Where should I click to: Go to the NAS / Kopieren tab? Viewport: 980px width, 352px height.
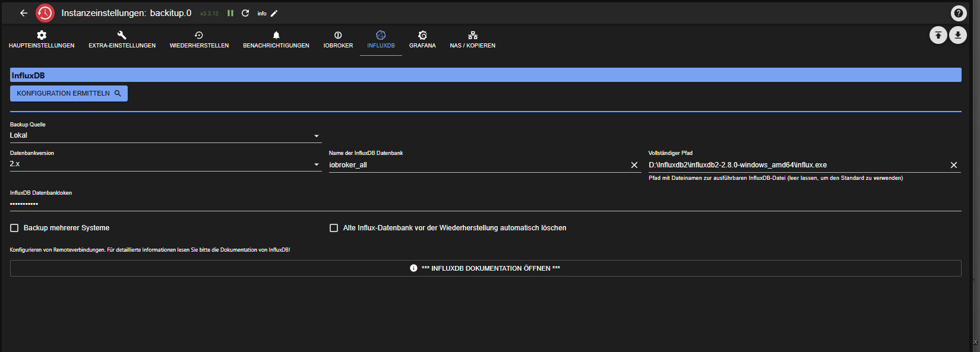pos(472,39)
